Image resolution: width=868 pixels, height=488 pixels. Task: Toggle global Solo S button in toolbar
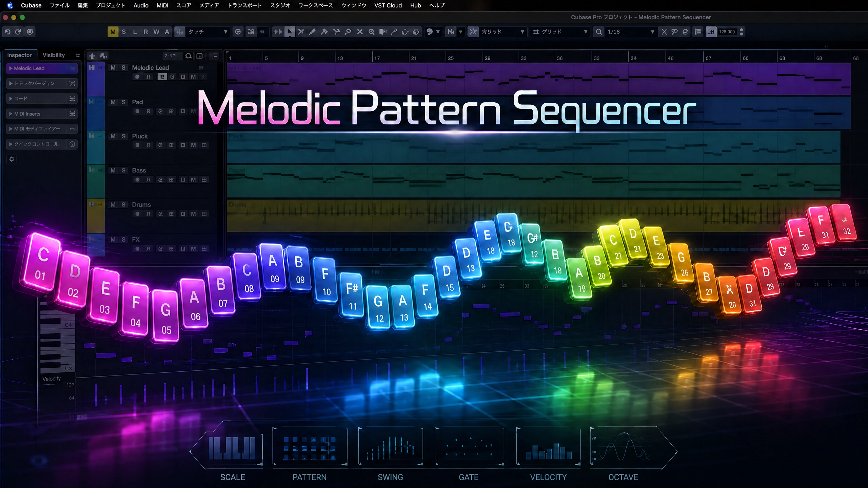(124, 32)
